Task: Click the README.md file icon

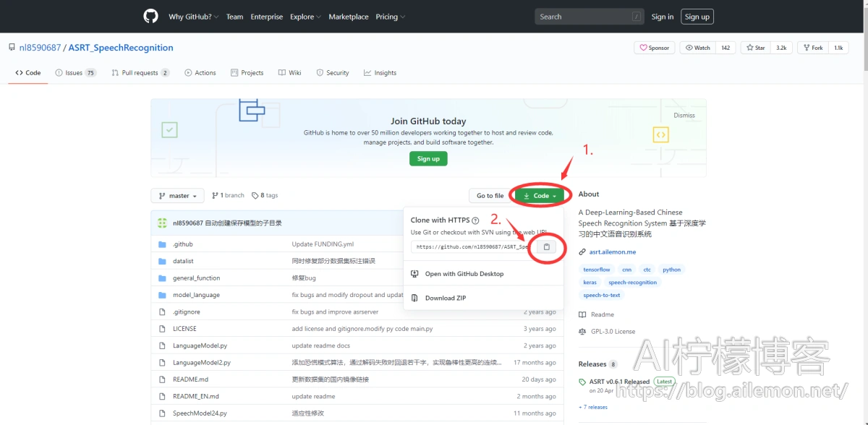Action: pos(163,379)
